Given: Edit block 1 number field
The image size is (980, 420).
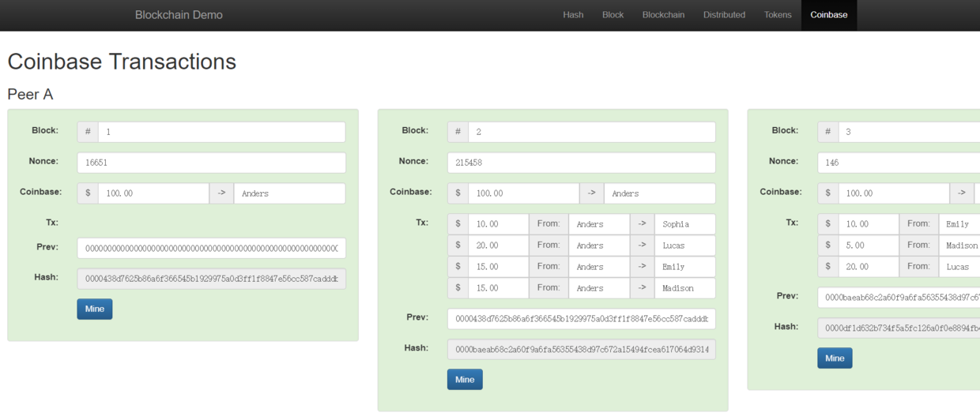Looking at the screenshot, I should (222, 132).
